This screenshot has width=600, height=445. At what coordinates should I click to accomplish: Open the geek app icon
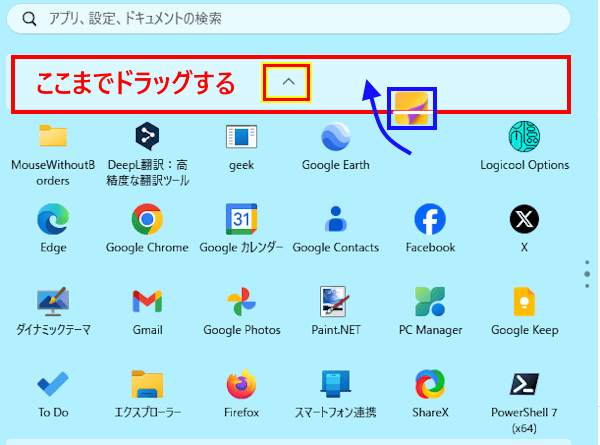pos(241,137)
